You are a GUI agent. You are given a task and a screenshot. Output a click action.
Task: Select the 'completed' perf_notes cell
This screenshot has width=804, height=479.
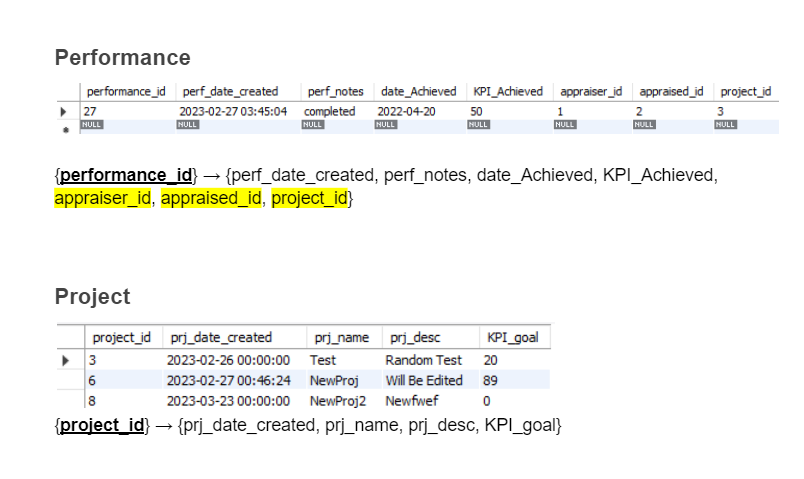[337, 111]
